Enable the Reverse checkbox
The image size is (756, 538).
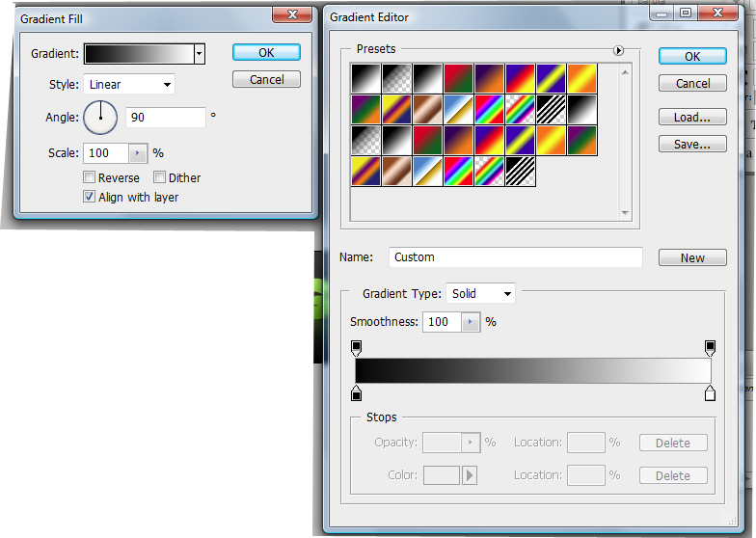90,178
